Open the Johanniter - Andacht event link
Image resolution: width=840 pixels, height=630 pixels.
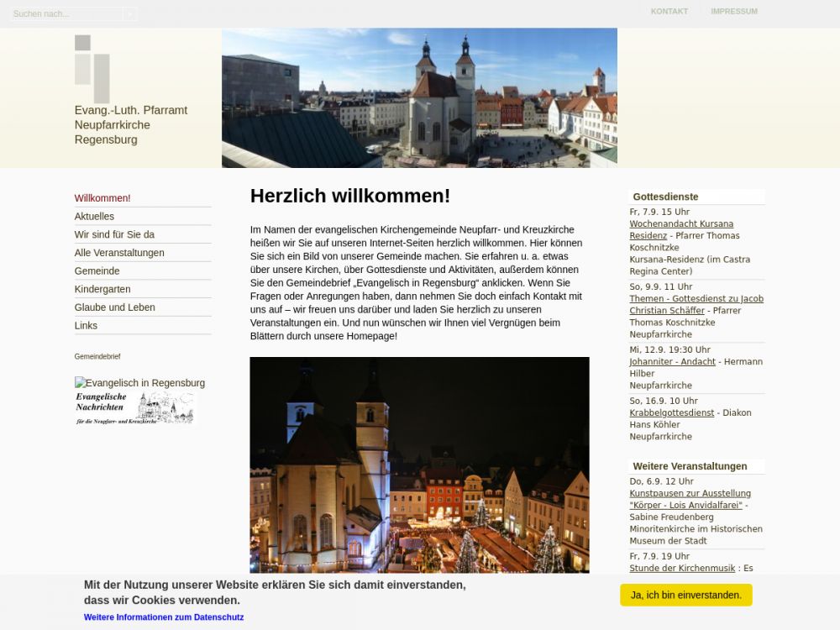click(672, 362)
